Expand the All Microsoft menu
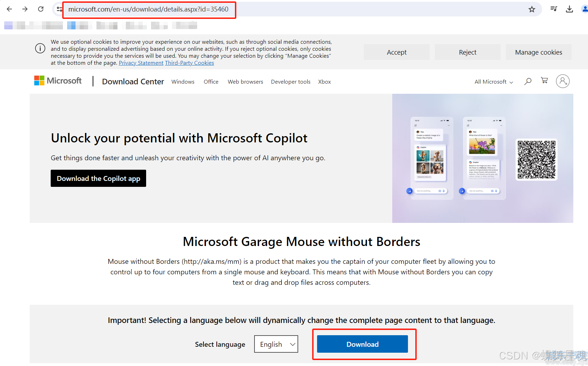Viewport: 588px width, 366px height. (494, 82)
